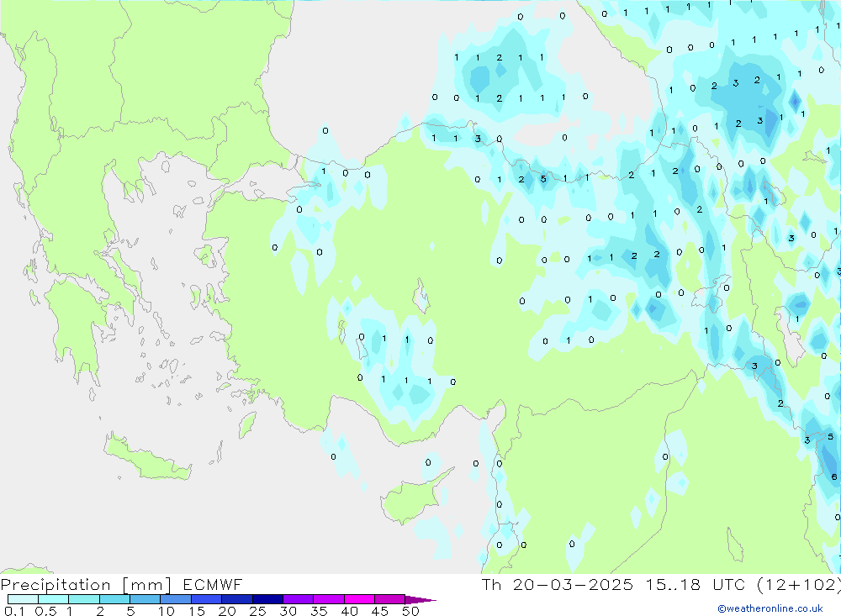Click the 30 legend label
Image resolution: width=841 pixels, height=616 pixels.
(x=288, y=611)
